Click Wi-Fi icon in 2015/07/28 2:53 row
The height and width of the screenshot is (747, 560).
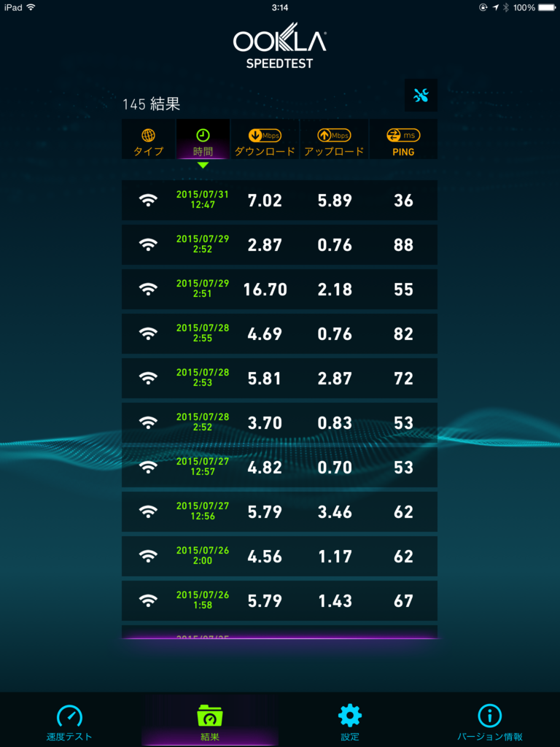(149, 379)
